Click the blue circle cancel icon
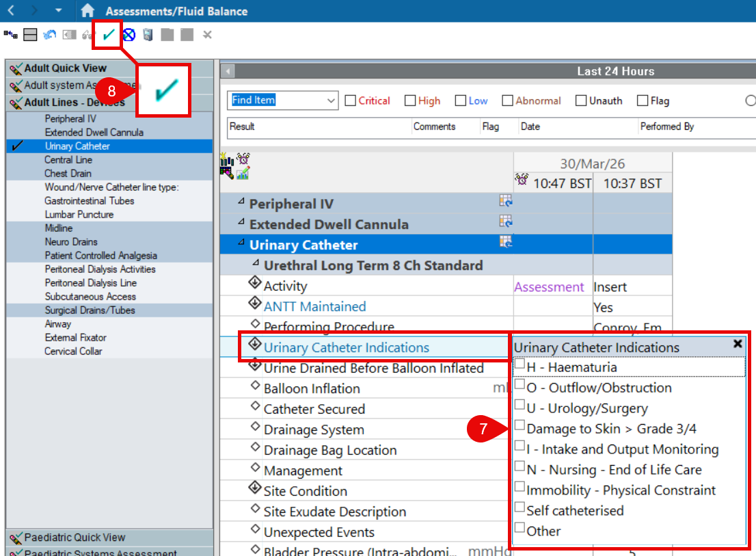 [129, 35]
